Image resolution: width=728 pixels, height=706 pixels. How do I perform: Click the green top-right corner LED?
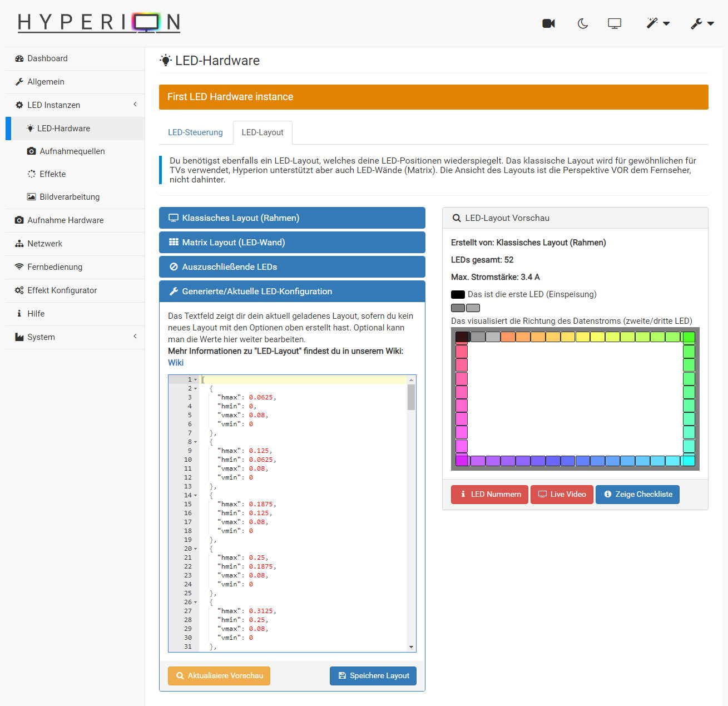click(689, 337)
